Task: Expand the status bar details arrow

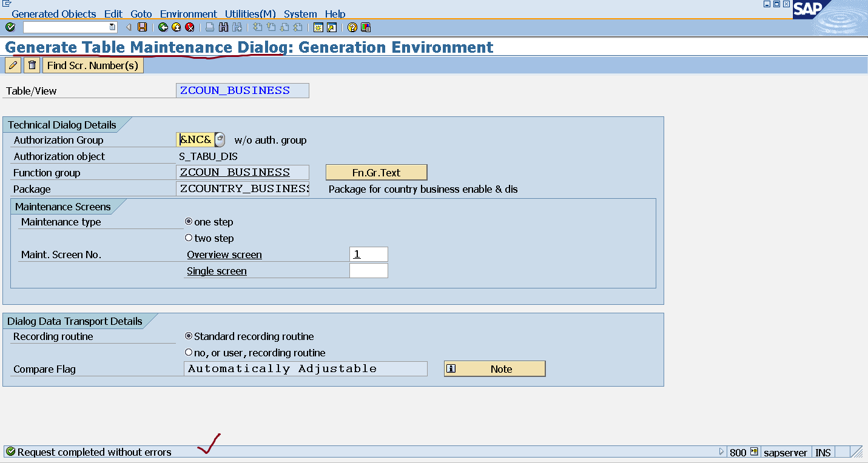Action: (721, 451)
